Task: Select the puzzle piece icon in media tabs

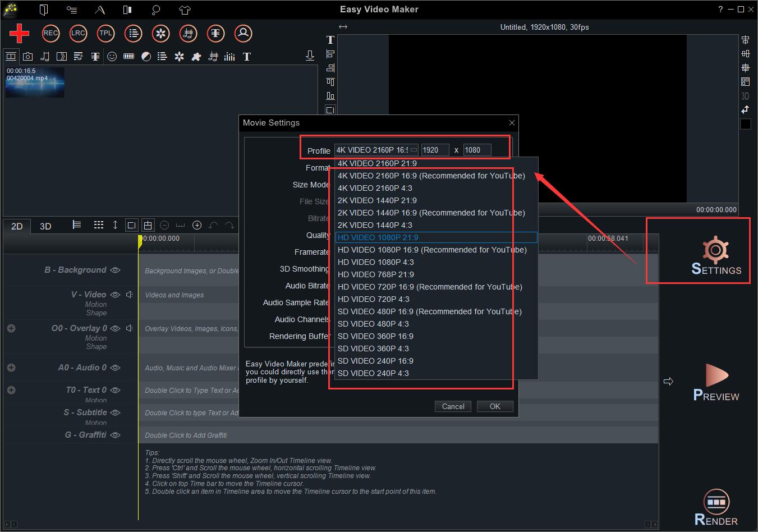Action: coord(196,56)
